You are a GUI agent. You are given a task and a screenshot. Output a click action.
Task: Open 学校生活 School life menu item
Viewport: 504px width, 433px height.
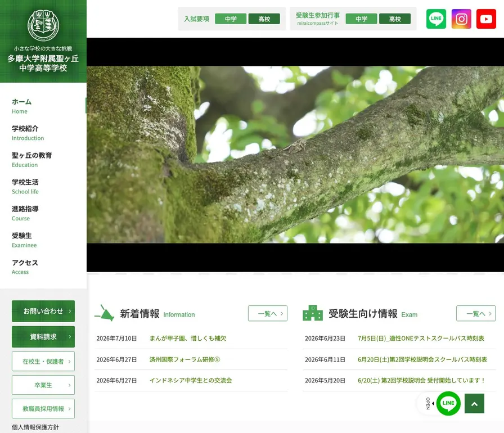tap(25, 187)
